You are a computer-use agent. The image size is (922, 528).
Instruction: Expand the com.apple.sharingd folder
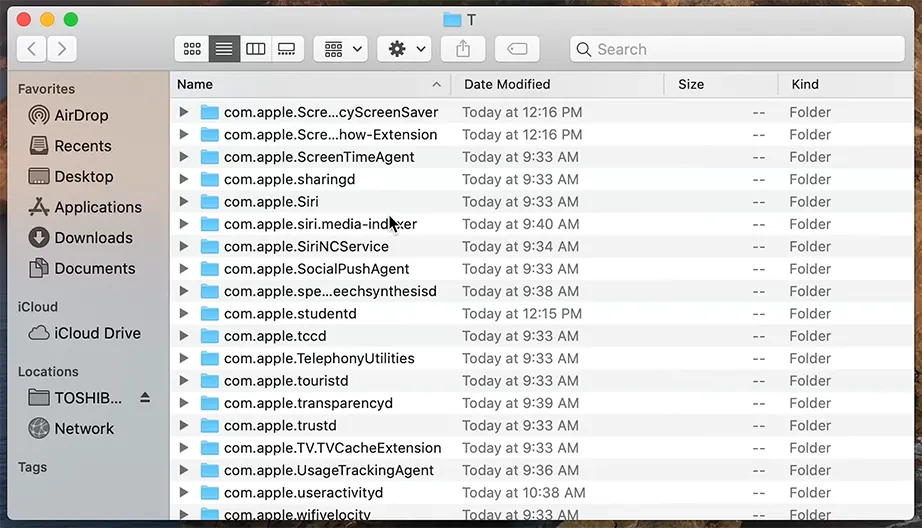(183, 179)
